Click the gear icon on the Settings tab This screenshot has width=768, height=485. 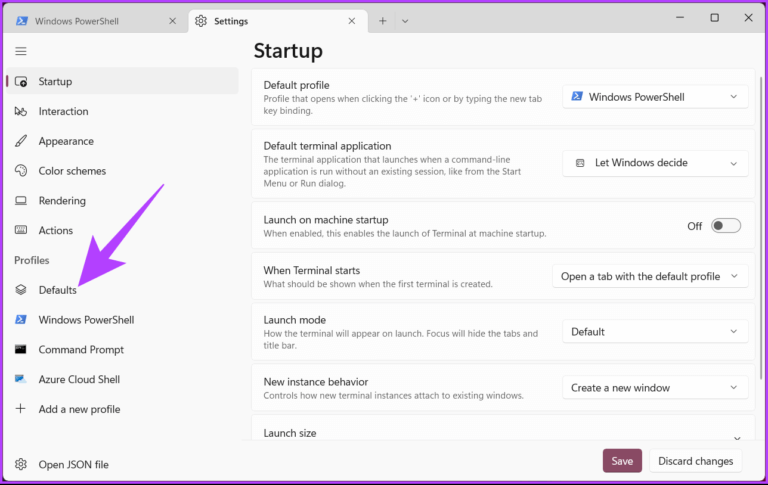tap(201, 21)
